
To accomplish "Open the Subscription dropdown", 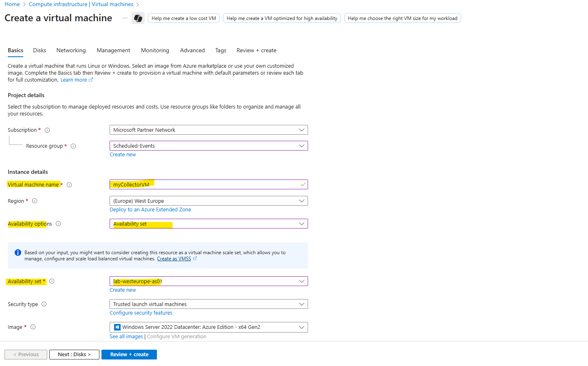I will tap(209, 130).
